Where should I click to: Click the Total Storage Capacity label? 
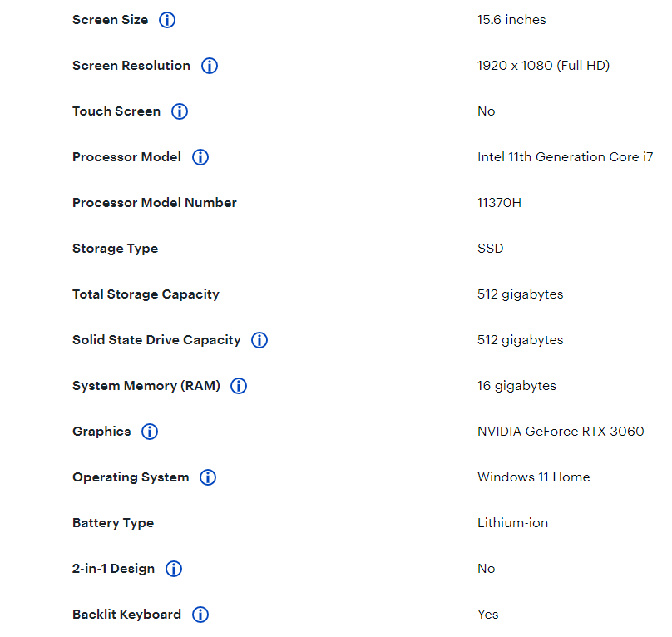(x=146, y=294)
